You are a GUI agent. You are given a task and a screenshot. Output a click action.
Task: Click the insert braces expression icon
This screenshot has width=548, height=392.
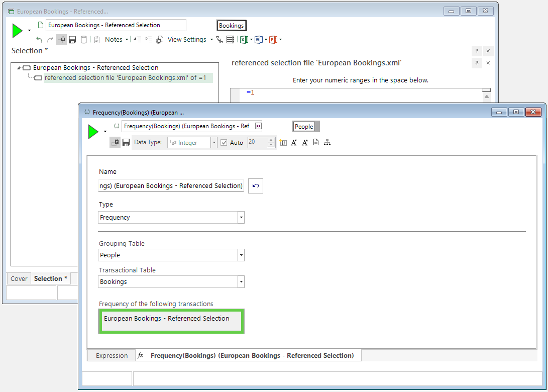point(283,143)
